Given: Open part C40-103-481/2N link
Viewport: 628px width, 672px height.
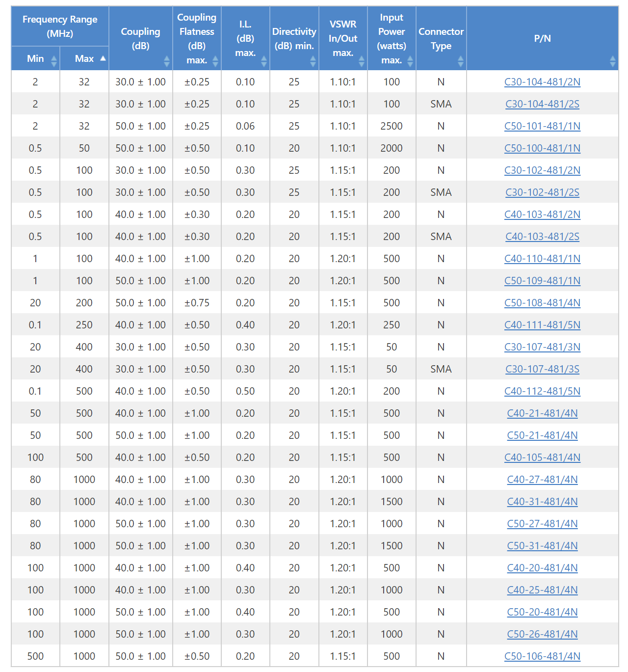Looking at the screenshot, I should coord(542,215).
